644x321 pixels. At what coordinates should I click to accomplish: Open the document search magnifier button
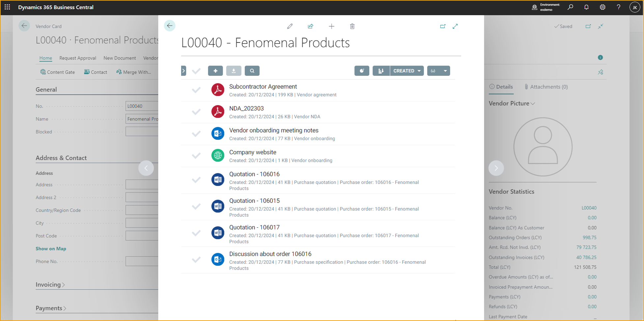[x=252, y=71]
